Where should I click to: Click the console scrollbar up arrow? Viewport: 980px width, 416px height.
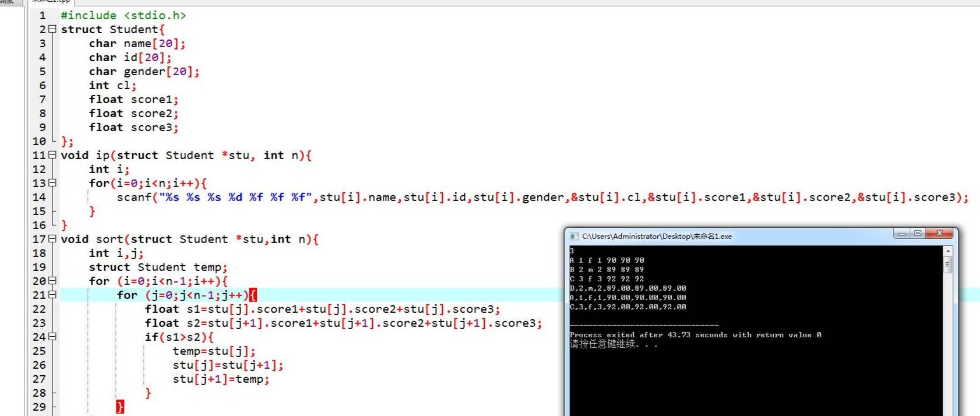pos(948,251)
